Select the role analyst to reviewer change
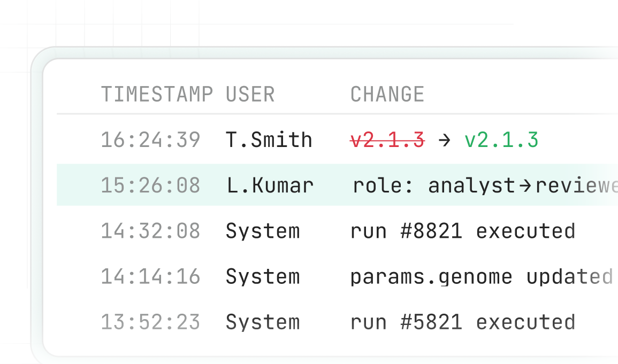 click(x=485, y=185)
